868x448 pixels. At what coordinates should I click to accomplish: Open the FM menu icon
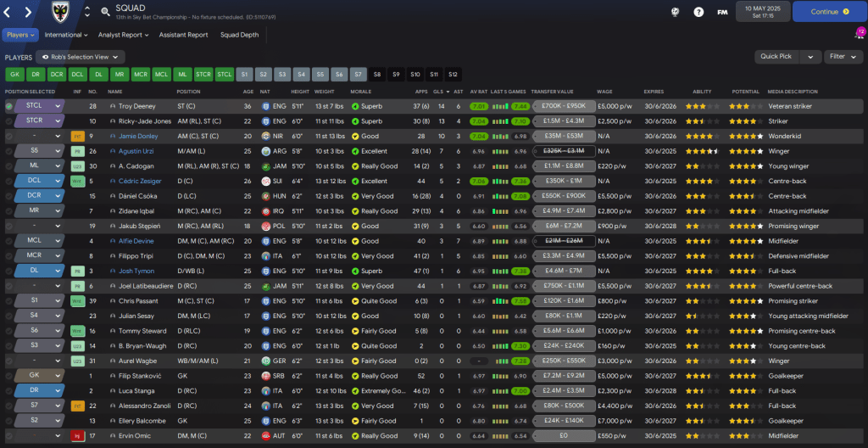coord(722,12)
